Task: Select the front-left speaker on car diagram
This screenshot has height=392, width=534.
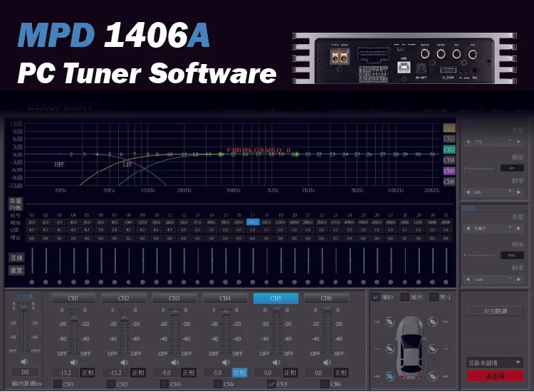Action: (x=390, y=322)
